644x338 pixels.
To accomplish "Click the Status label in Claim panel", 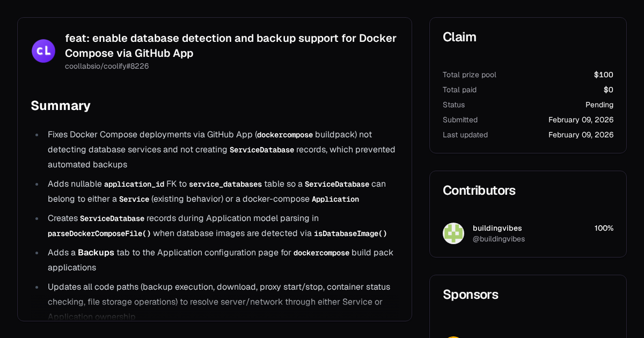I will tap(454, 105).
